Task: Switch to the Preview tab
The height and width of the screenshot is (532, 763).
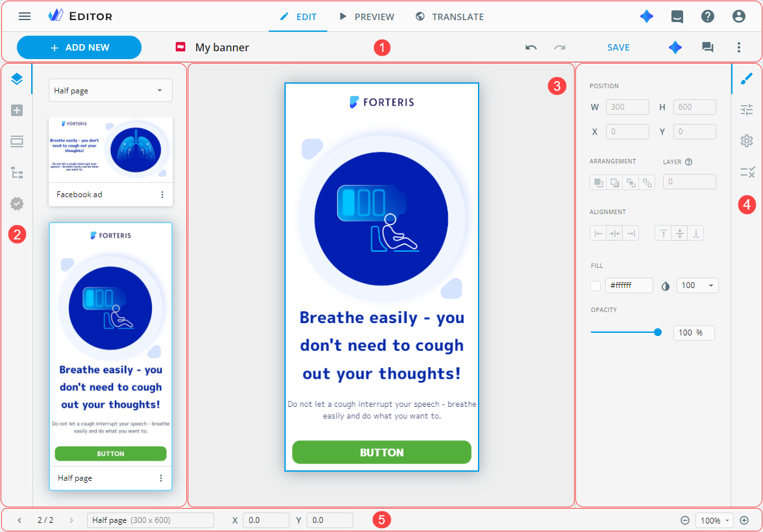Action: tap(366, 17)
